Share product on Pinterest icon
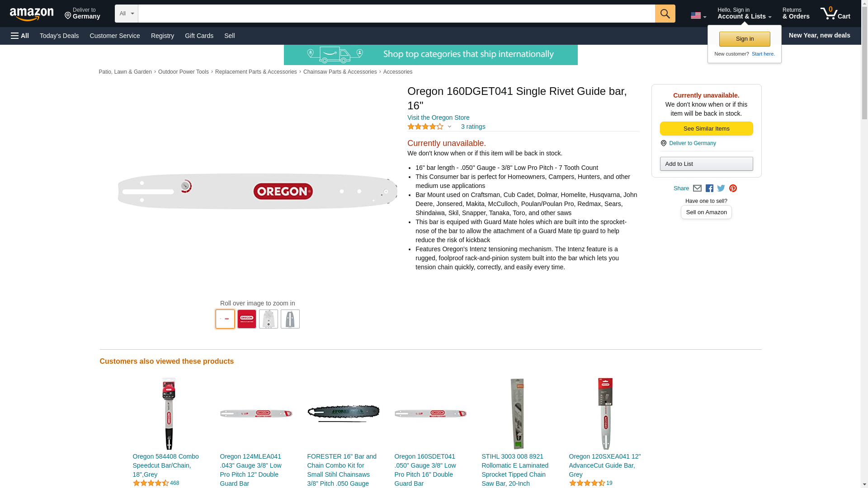This screenshot has height=488, width=868. [x=733, y=188]
